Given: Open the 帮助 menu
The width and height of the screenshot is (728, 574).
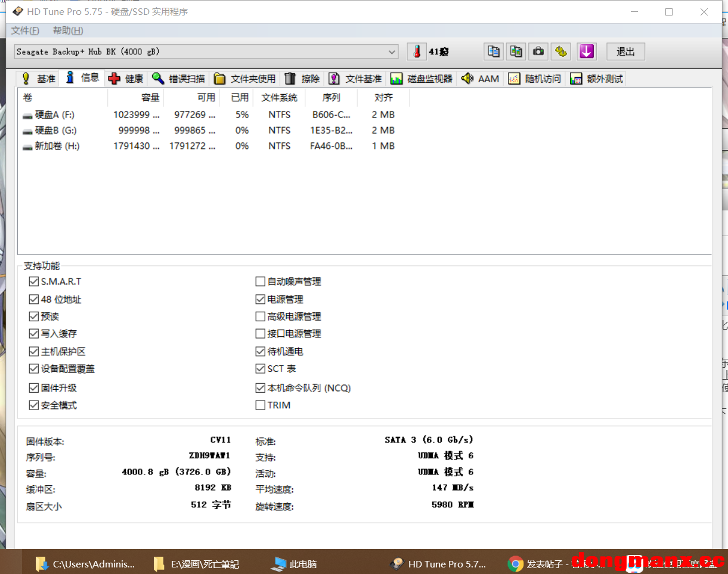Looking at the screenshot, I should [x=67, y=31].
